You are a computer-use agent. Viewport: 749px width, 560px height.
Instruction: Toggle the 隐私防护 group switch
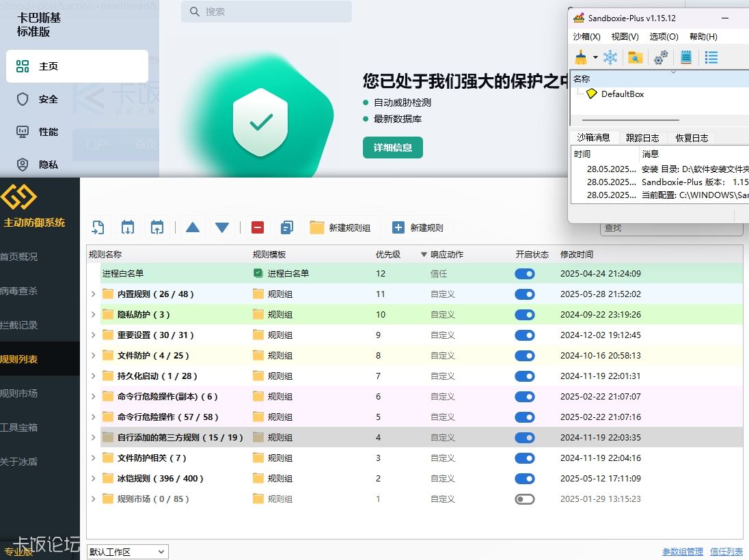tap(524, 315)
